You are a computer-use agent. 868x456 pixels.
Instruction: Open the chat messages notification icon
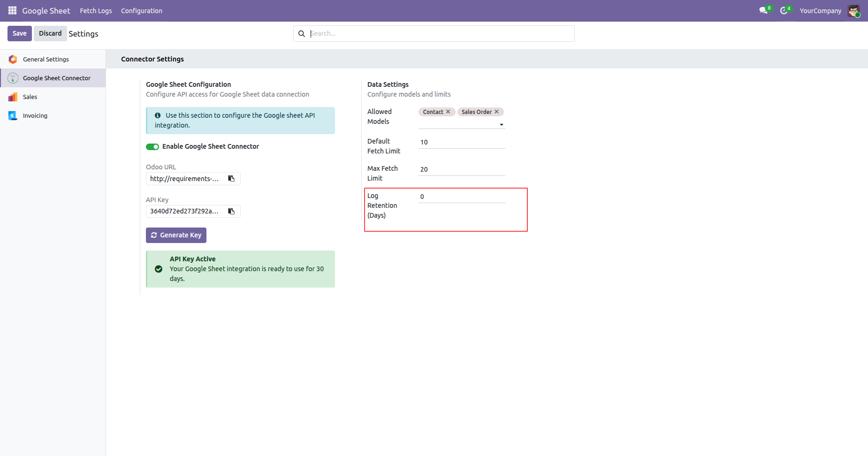[x=763, y=10]
